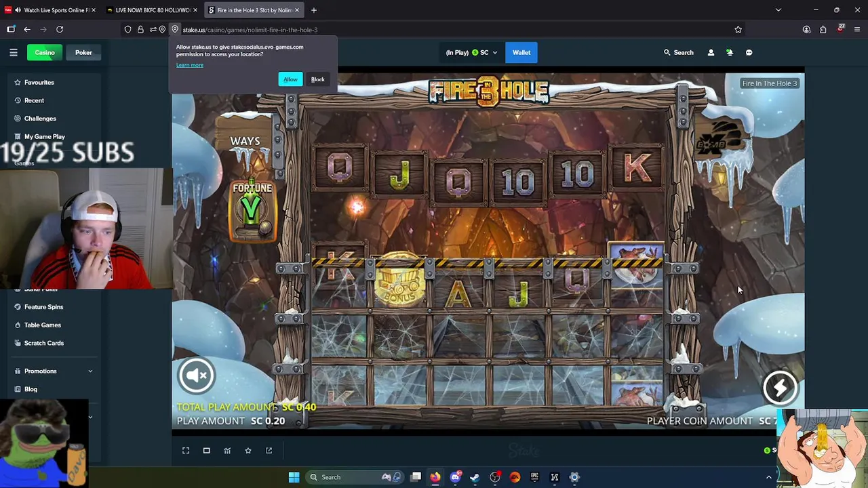
Task: Open the extensions puzzle icon
Action: click(823, 29)
